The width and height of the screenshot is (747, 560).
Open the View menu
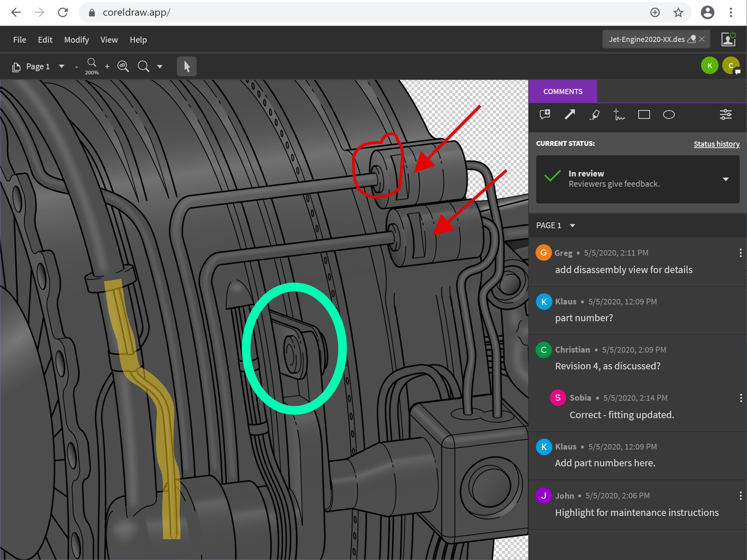point(108,39)
